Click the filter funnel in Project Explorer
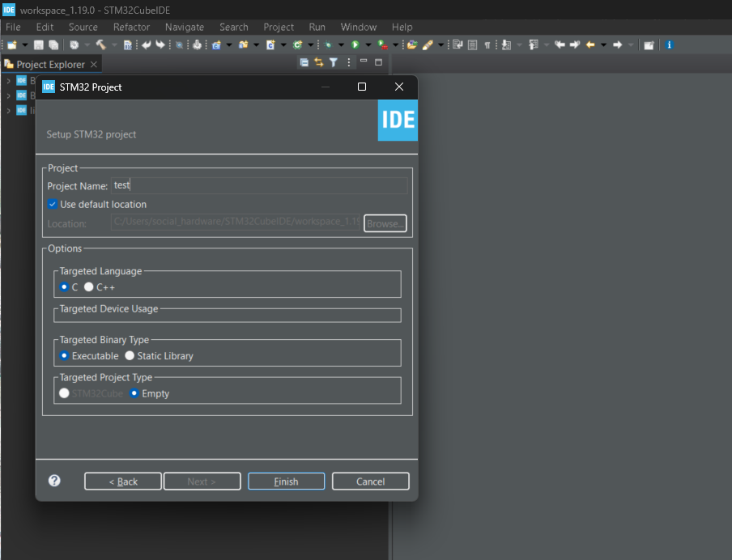This screenshot has height=560, width=732. (334, 62)
